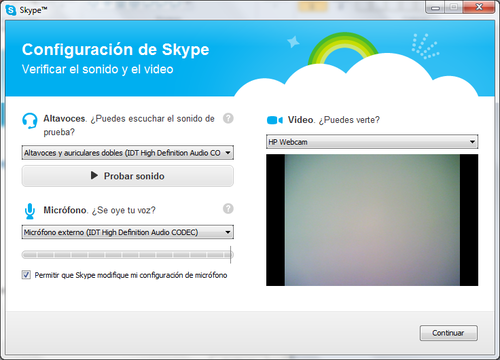Open the Altavoces speaker device dropdown
The width and height of the screenshot is (500, 360).
point(128,153)
